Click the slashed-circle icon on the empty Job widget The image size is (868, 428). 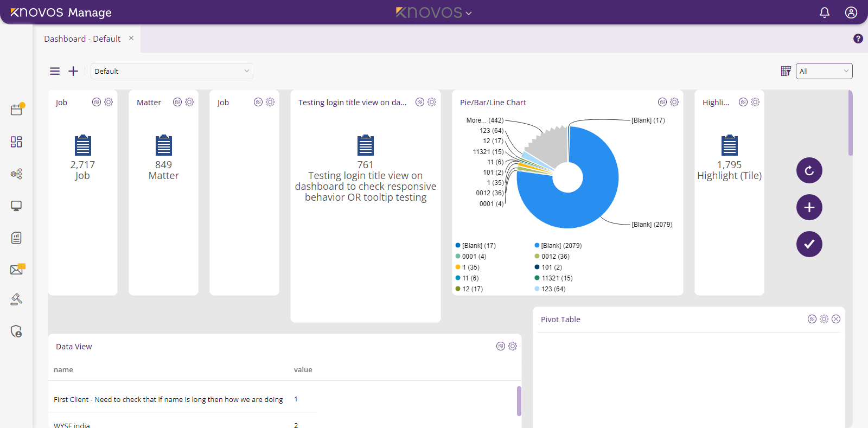point(258,102)
